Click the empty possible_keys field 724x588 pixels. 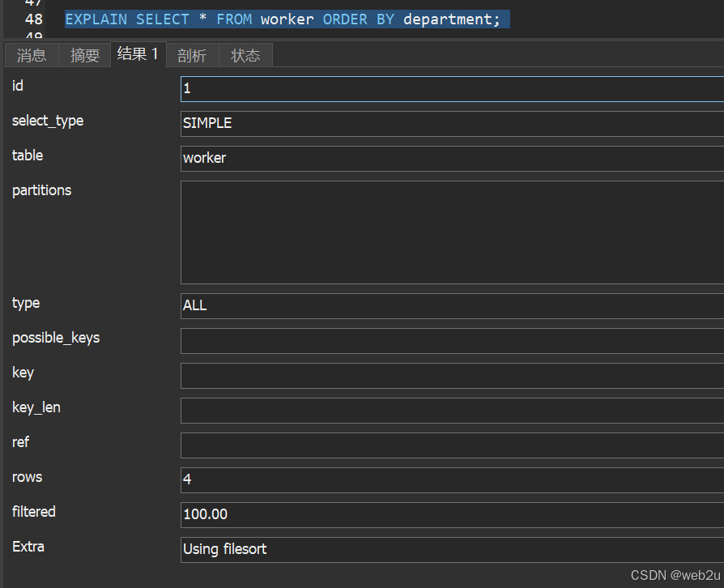pos(452,341)
